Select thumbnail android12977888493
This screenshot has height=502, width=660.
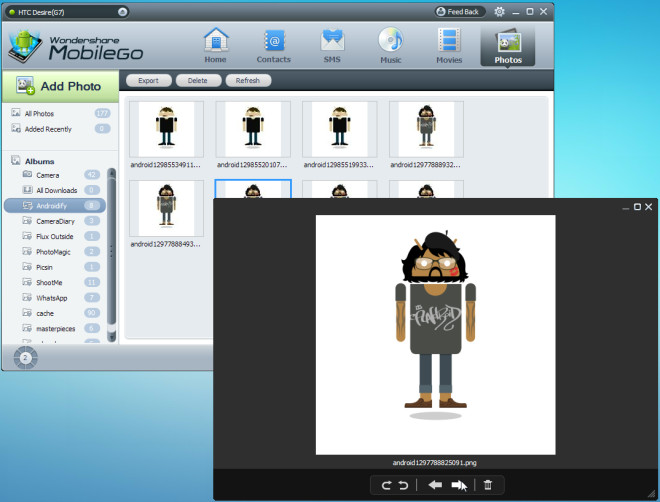point(166,209)
